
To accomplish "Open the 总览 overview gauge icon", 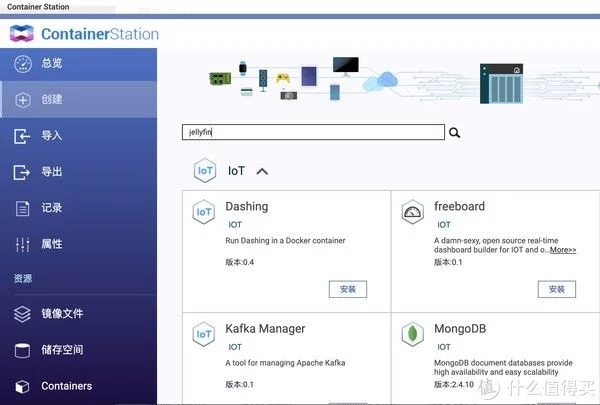I will 23,64.
